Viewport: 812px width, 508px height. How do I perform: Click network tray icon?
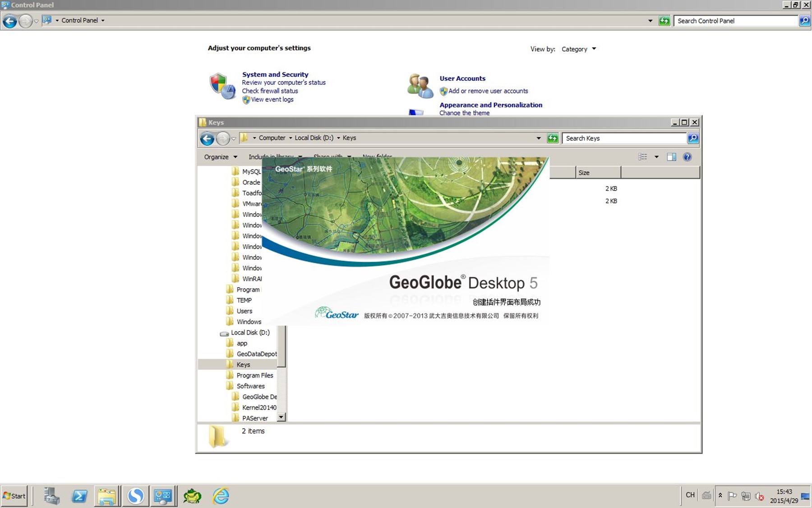(x=746, y=496)
